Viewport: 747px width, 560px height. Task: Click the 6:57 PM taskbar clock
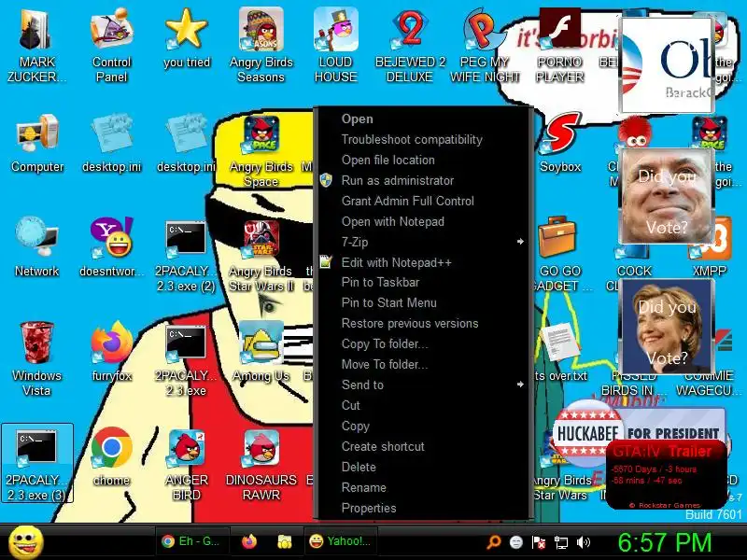tap(665, 542)
